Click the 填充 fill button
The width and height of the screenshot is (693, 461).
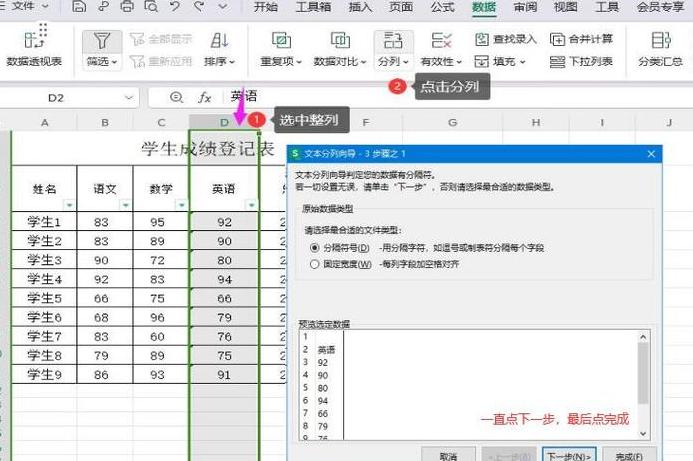click(x=500, y=61)
